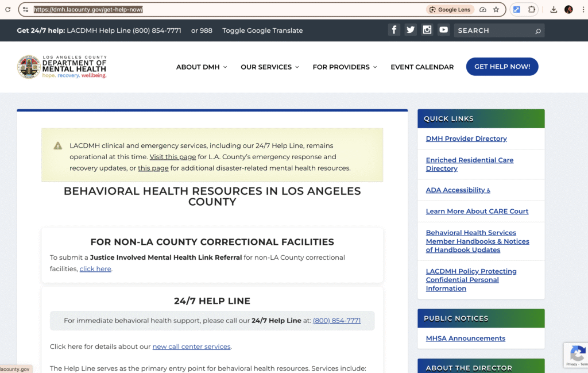Bookmark this page with the star icon
Viewport: 588px width, 373px height.
[x=496, y=10]
